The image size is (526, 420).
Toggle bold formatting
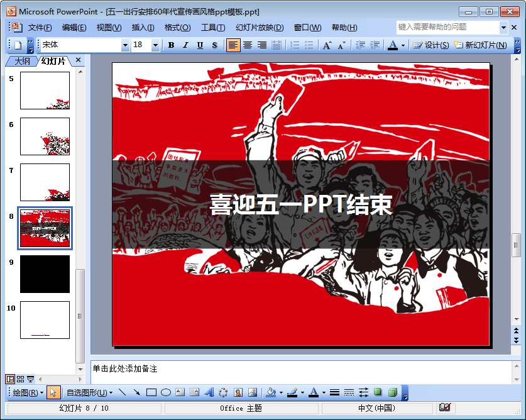(x=171, y=45)
